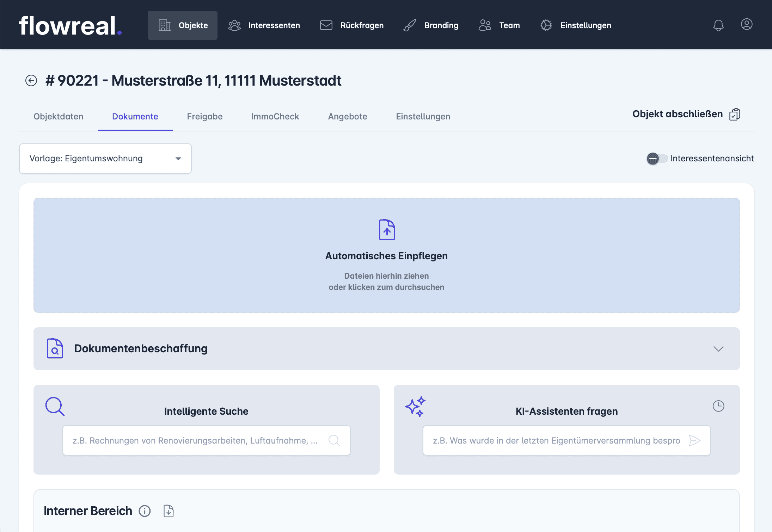Click the upload file icon in dropzone
772x532 pixels.
click(387, 230)
